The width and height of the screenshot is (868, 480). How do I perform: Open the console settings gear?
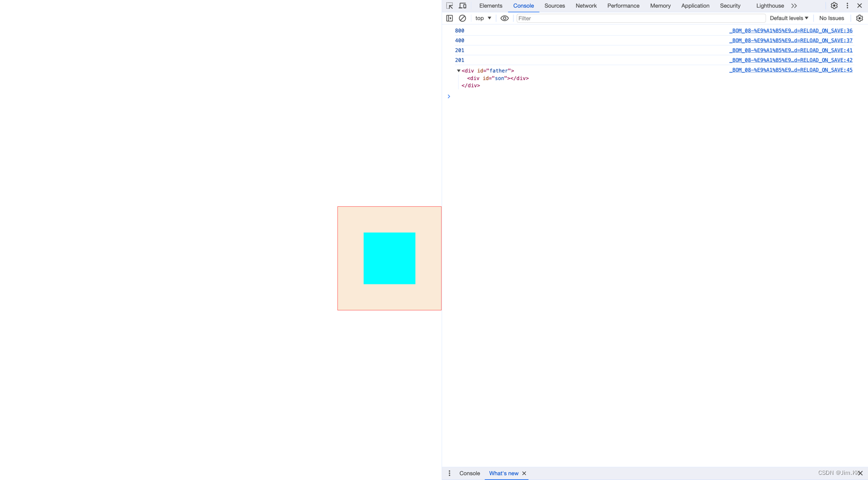click(x=859, y=18)
